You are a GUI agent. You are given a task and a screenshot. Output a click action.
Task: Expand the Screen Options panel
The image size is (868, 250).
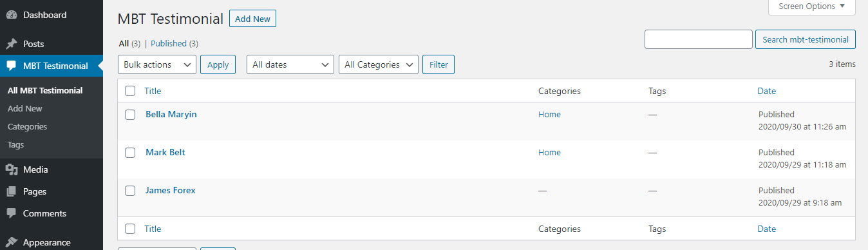(812, 6)
